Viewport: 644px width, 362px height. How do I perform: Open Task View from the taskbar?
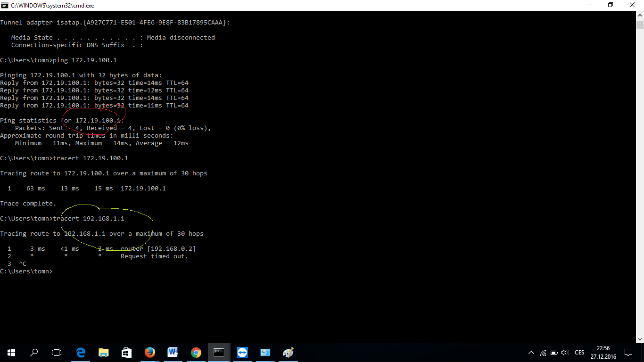pyautogui.click(x=57, y=353)
